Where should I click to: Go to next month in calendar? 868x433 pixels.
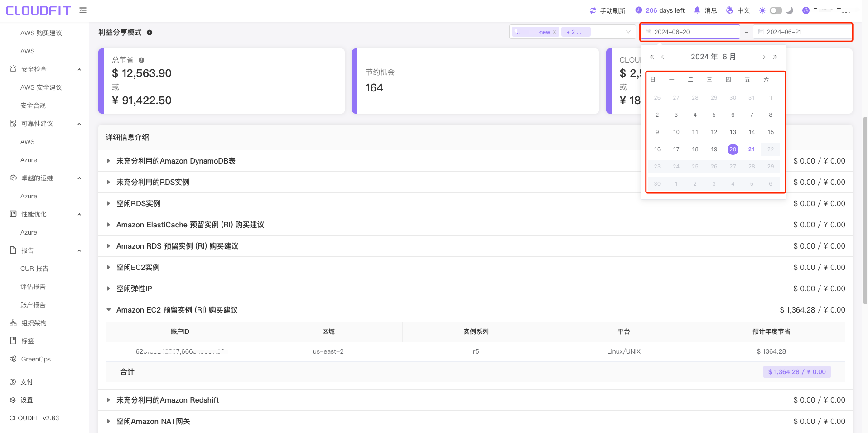(x=764, y=57)
